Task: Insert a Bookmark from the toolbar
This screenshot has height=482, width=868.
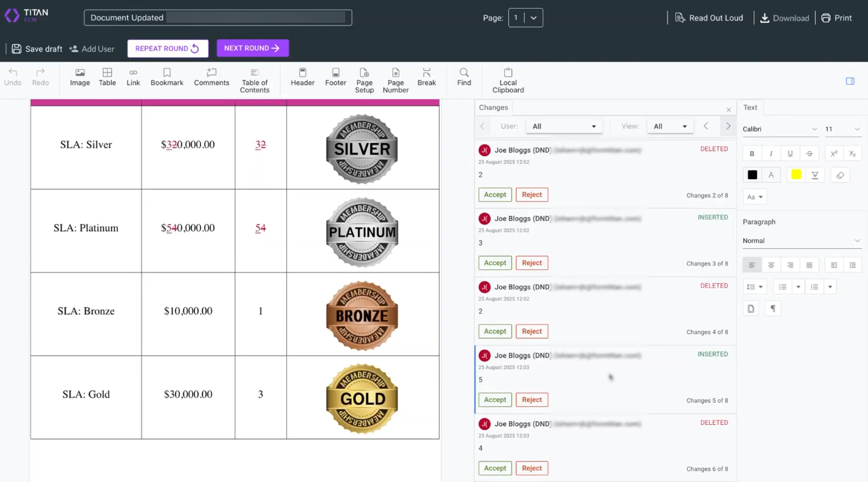Action: tap(167, 77)
